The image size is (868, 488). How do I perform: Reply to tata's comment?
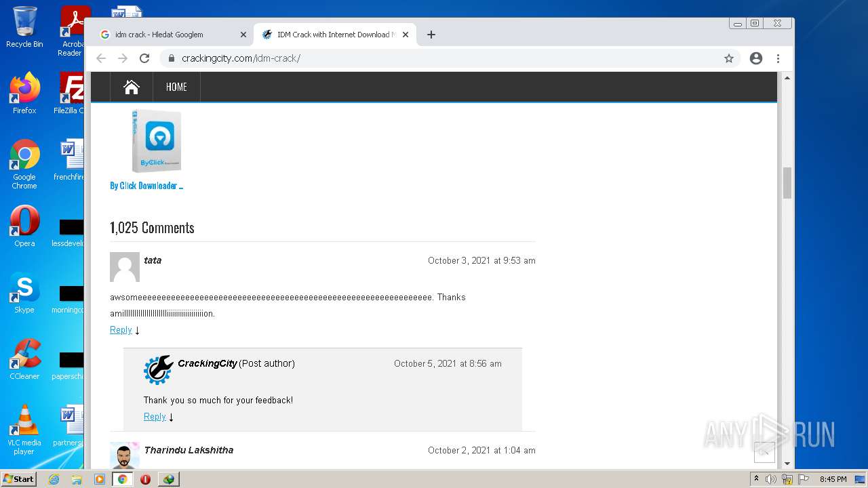click(121, 330)
